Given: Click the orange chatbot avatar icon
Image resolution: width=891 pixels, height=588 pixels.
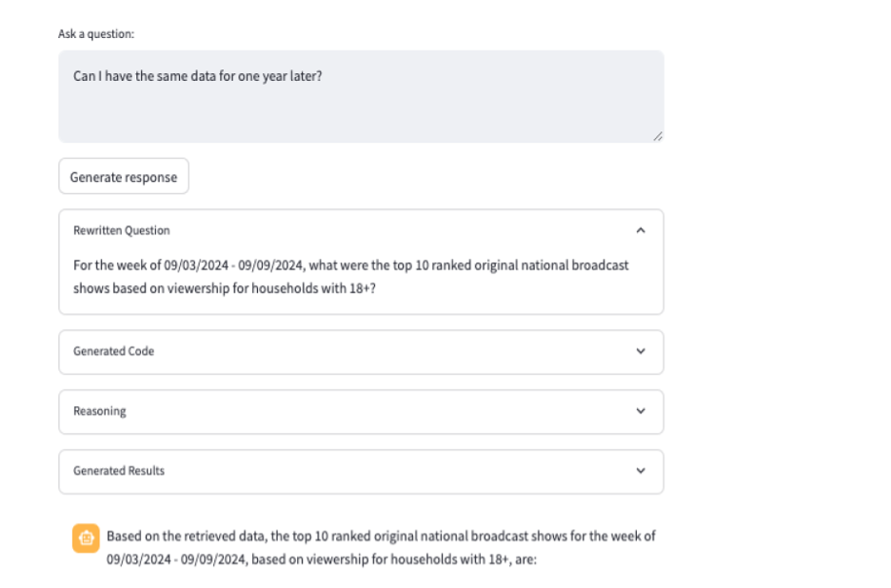Looking at the screenshot, I should 86,538.
